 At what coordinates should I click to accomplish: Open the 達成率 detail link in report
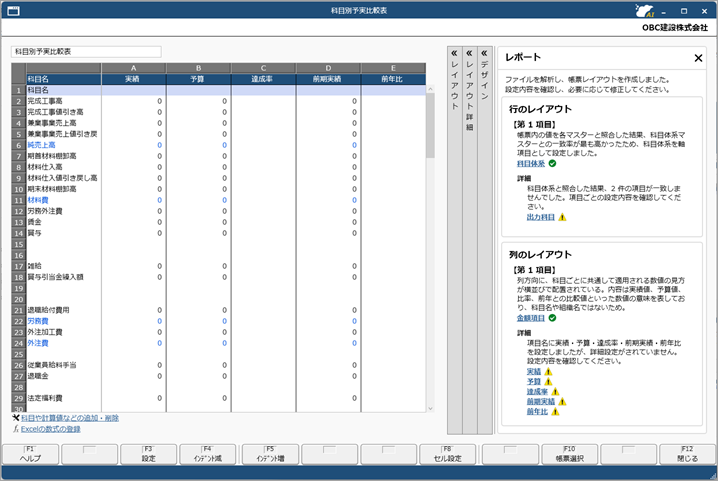tap(537, 392)
